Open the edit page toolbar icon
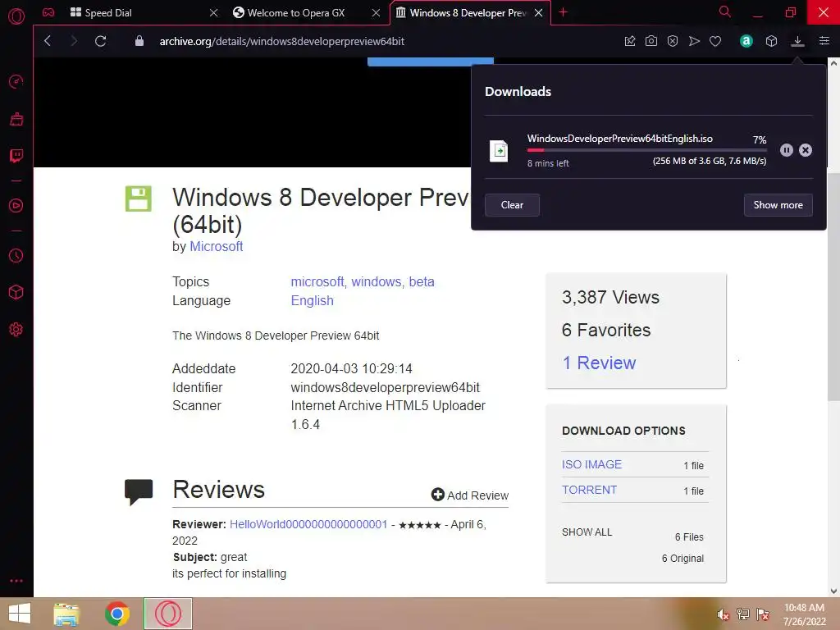 click(630, 41)
